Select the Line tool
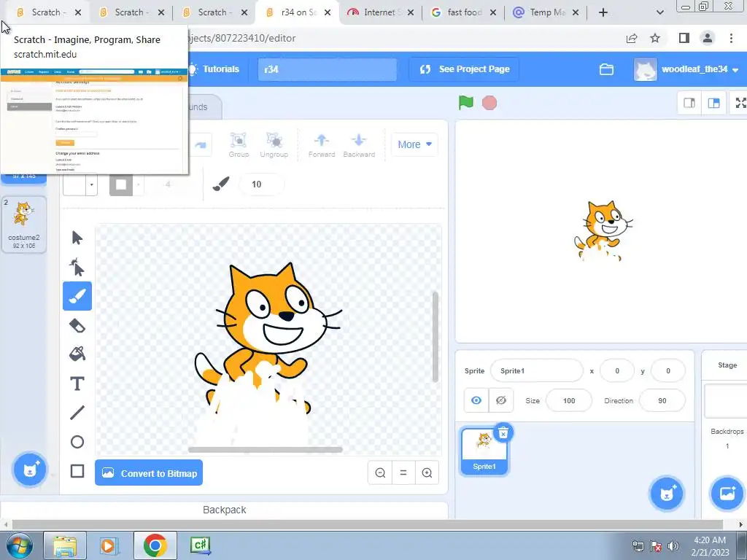Screen dimensions: 747x560 [77, 413]
